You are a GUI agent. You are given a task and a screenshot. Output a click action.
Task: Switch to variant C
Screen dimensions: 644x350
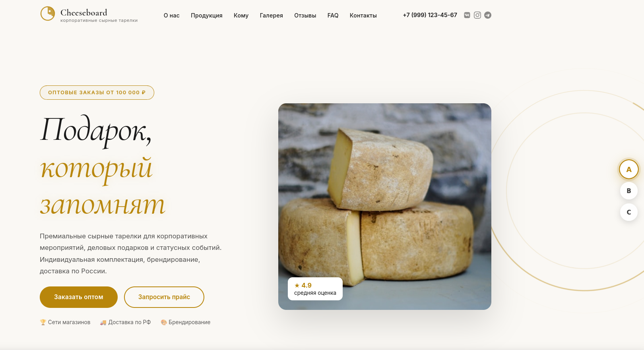click(629, 212)
